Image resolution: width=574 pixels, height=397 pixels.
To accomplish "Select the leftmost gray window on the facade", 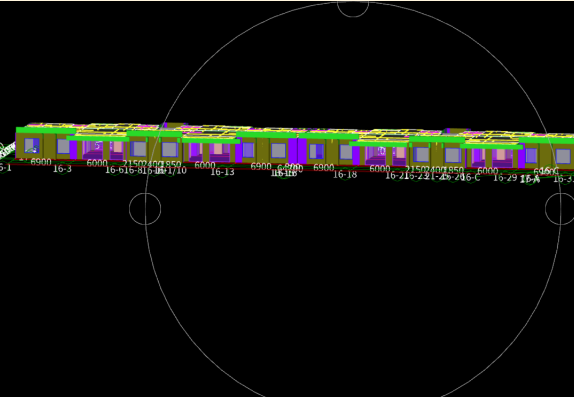I will pyautogui.click(x=31, y=145).
